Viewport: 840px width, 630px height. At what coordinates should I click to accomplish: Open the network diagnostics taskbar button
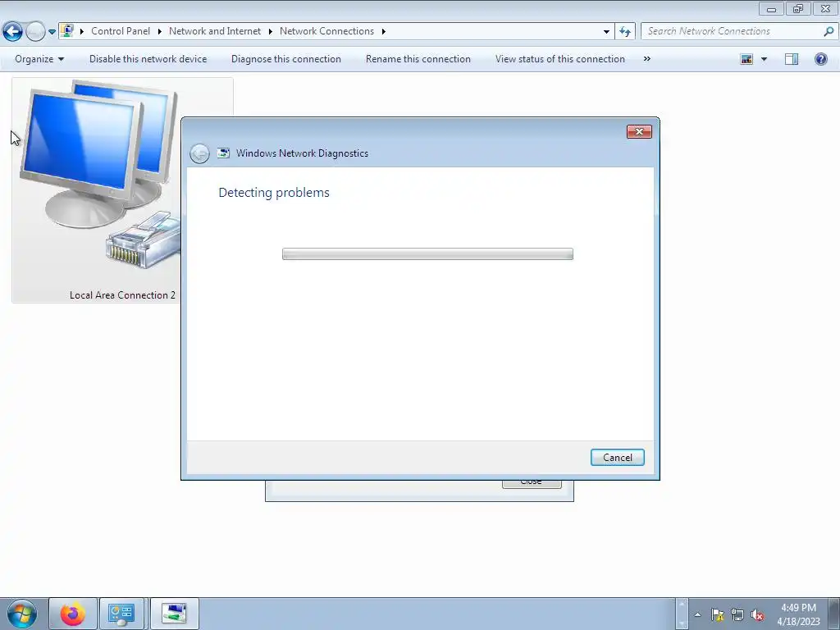coord(175,614)
